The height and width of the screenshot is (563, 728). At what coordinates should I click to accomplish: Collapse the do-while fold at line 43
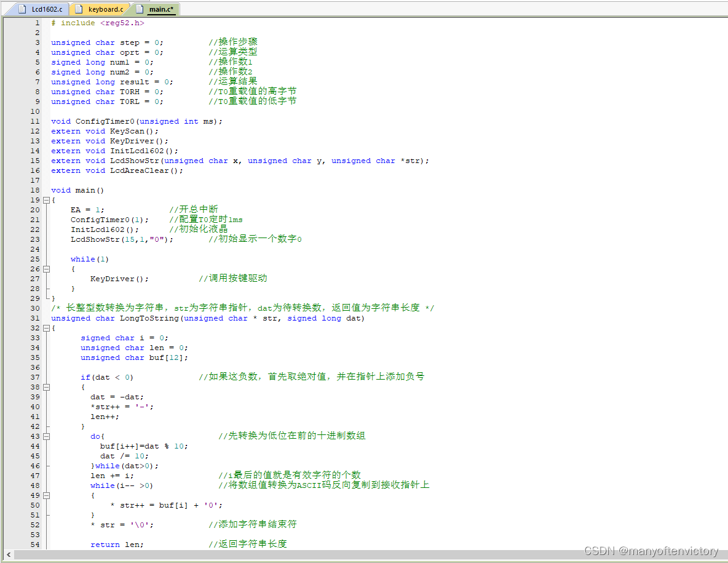[46, 436]
